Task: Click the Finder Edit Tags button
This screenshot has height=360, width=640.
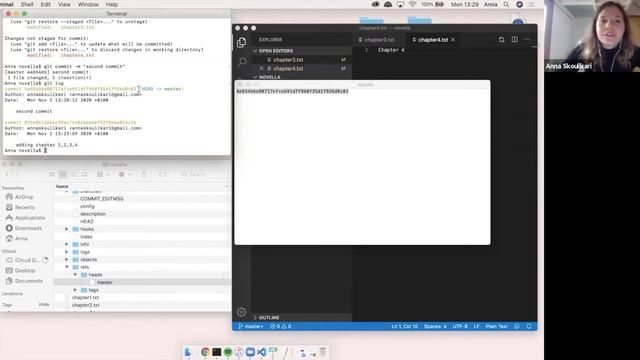Action: (162, 174)
